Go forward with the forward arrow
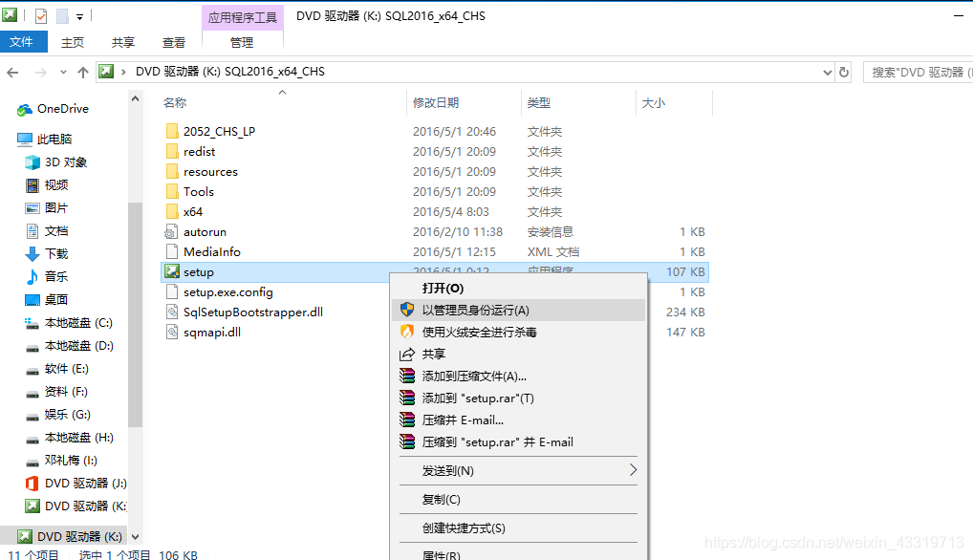 (41, 73)
